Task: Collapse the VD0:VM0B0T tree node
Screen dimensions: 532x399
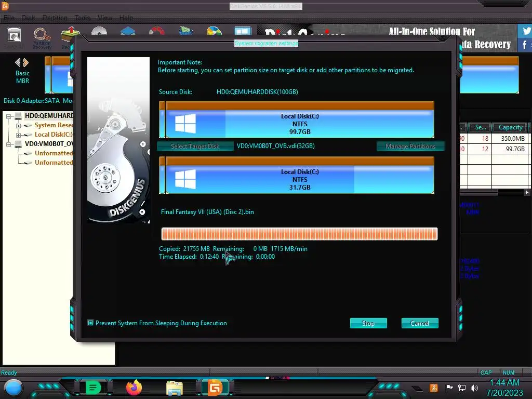Action: 8,144
